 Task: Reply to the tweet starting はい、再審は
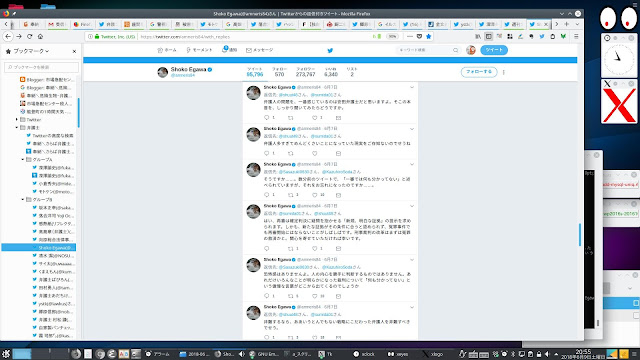[267, 248]
